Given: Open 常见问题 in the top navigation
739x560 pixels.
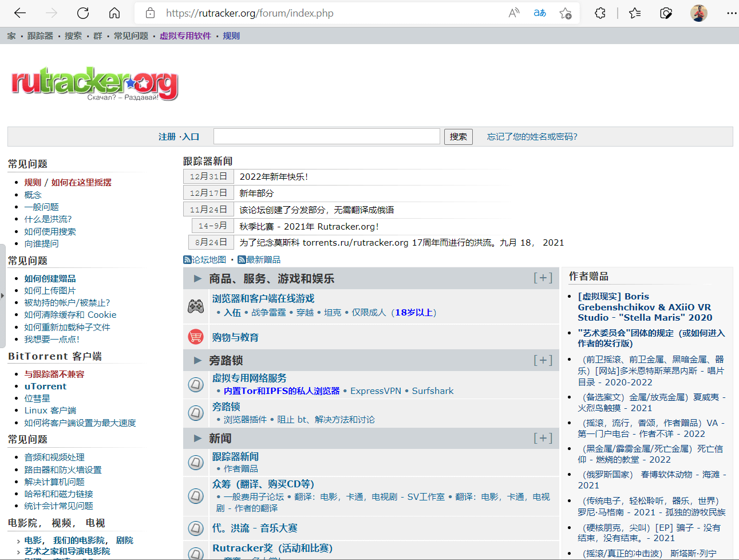Looking at the screenshot, I should click(131, 36).
